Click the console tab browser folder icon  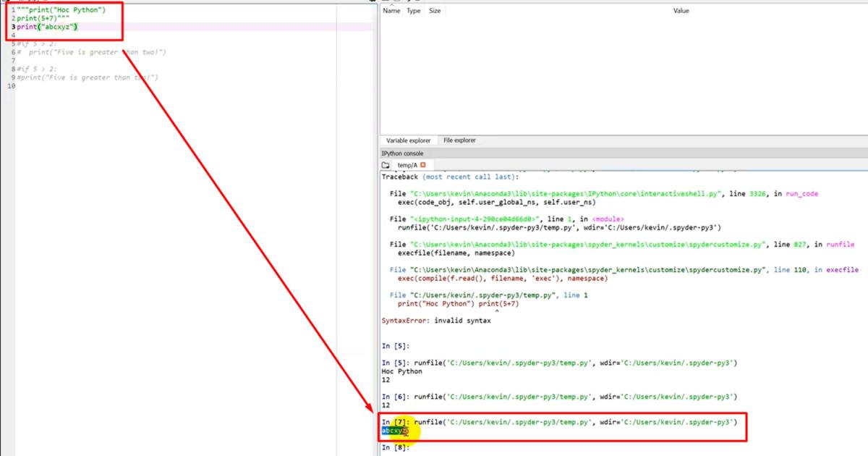[386, 165]
